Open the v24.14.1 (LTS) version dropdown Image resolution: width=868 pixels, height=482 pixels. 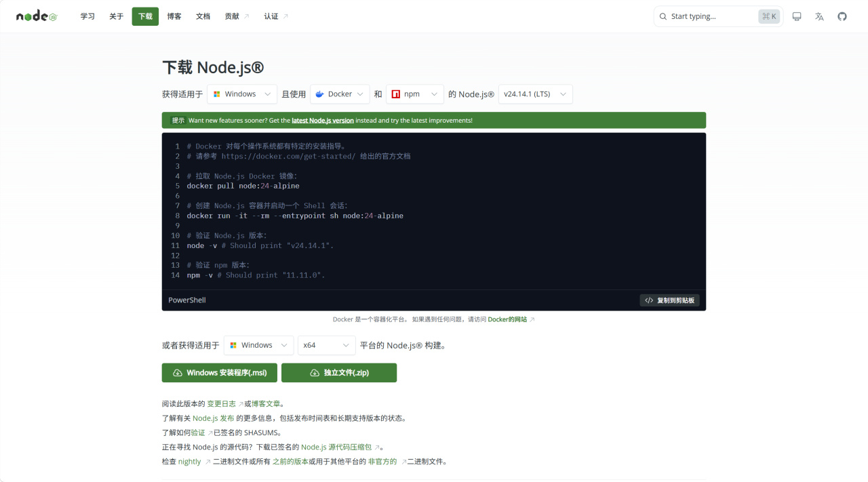535,94
